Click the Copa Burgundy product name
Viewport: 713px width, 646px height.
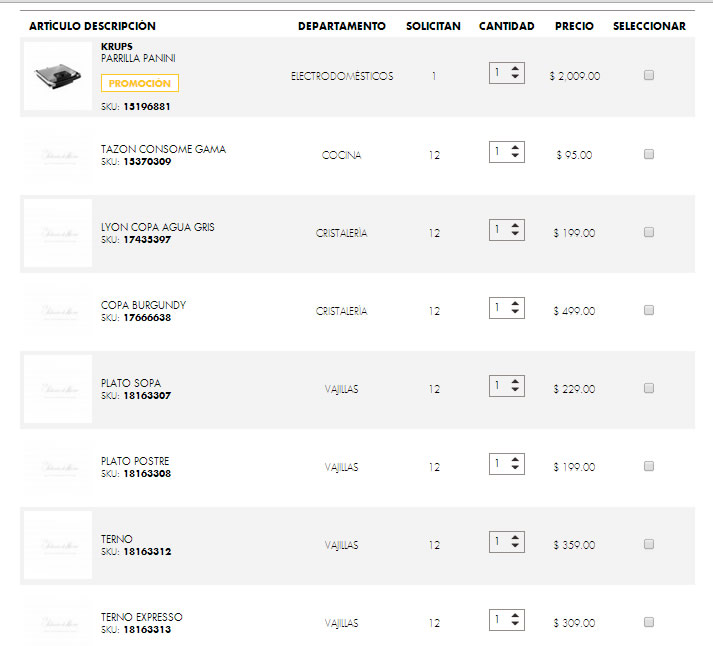[143, 305]
